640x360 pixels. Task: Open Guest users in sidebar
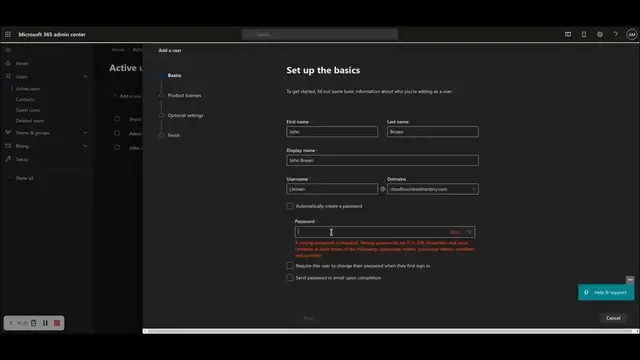click(x=27, y=110)
